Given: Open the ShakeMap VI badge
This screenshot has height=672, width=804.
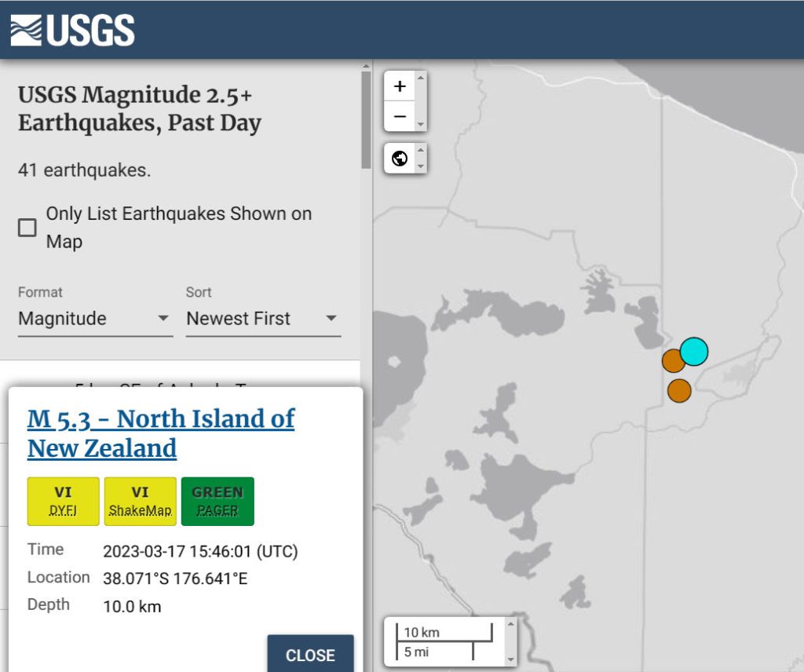Looking at the screenshot, I should (140, 501).
